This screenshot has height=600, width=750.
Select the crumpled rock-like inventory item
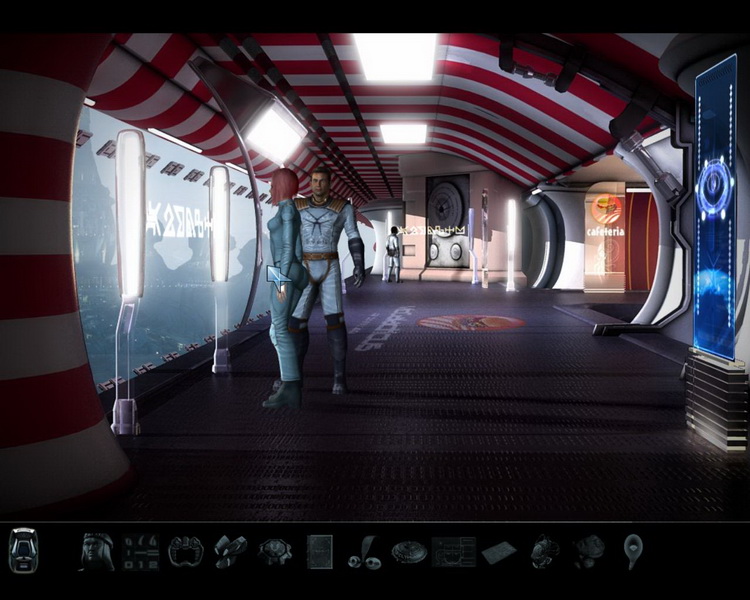pos(588,551)
